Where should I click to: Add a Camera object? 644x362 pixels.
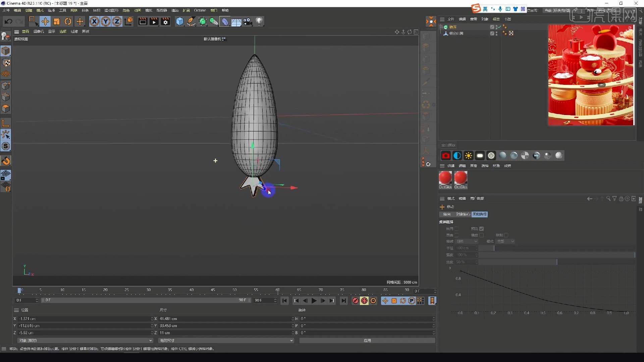point(248,21)
